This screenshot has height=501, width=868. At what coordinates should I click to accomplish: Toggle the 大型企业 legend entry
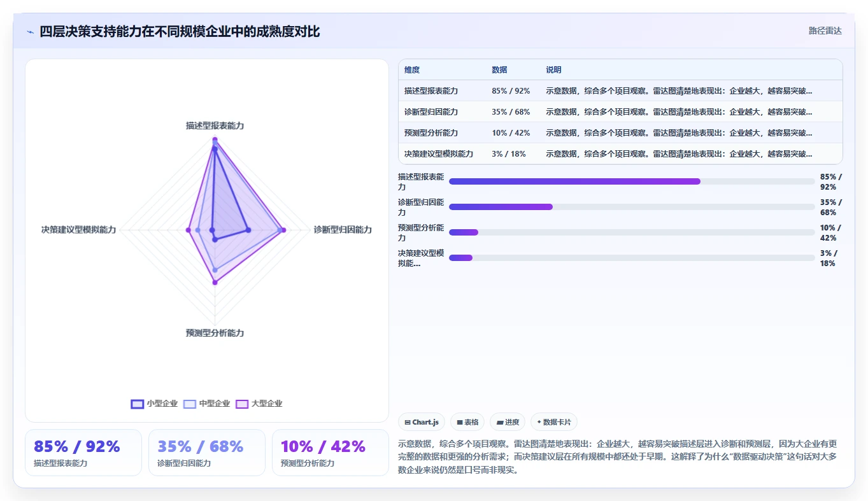click(259, 404)
